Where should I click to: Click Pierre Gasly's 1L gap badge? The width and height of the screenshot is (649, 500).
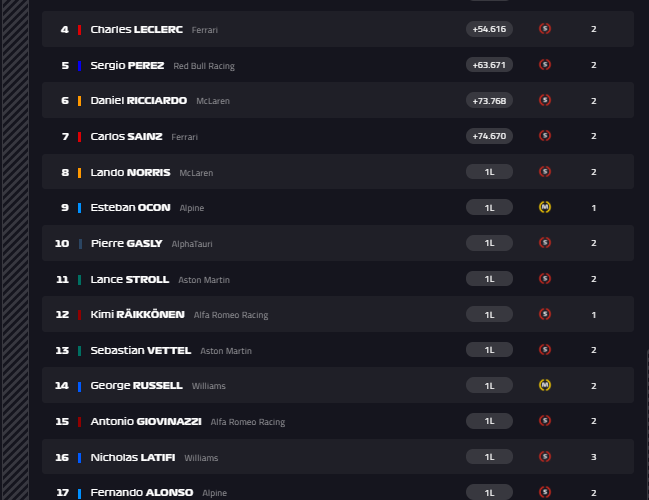point(489,243)
